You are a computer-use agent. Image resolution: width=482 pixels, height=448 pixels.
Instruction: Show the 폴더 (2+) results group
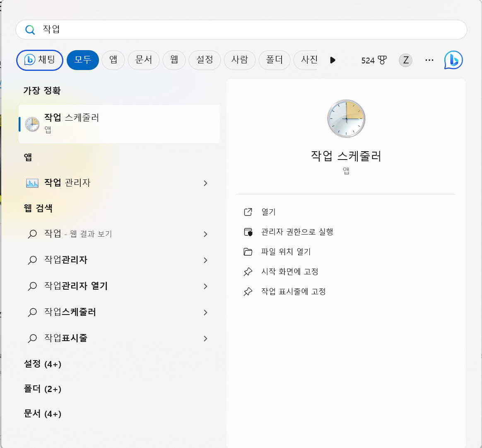click(43, 389)
